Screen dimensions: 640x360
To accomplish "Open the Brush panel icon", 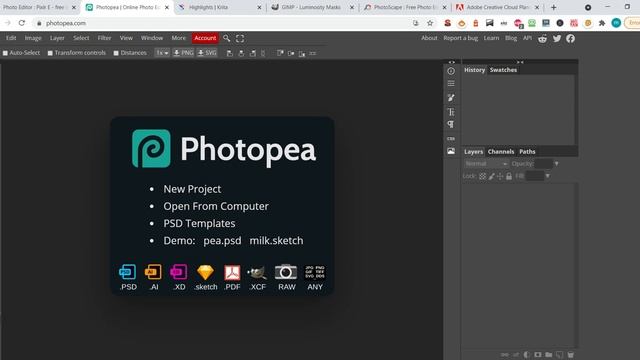I will click(x=451, y=98).
